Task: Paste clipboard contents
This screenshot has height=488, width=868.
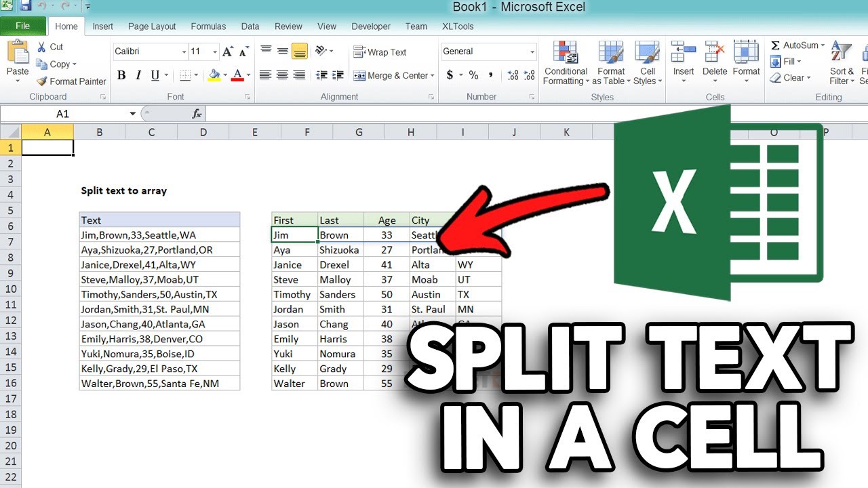Action: (18, 57)
